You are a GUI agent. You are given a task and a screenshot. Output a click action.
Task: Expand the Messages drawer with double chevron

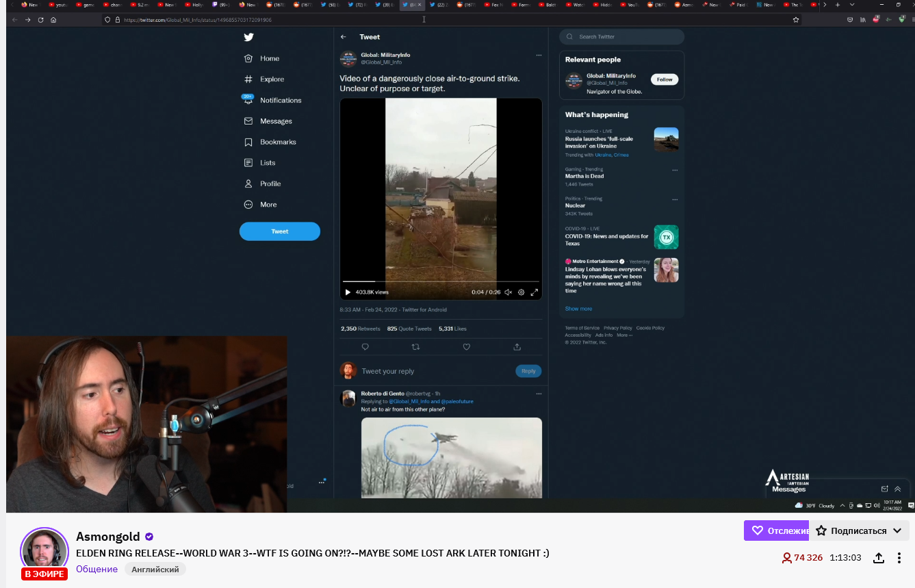pos(898,489)
